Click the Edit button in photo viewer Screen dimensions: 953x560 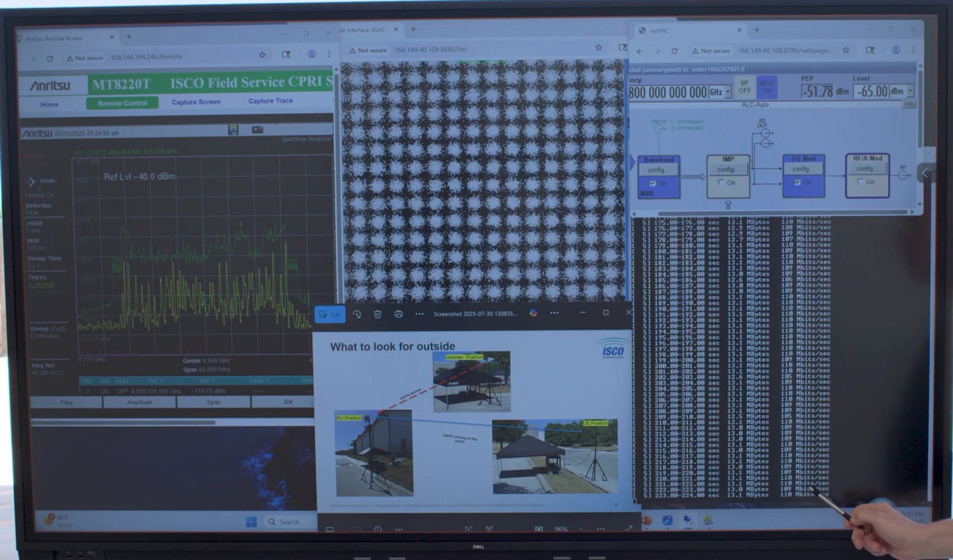coord(330,314)
